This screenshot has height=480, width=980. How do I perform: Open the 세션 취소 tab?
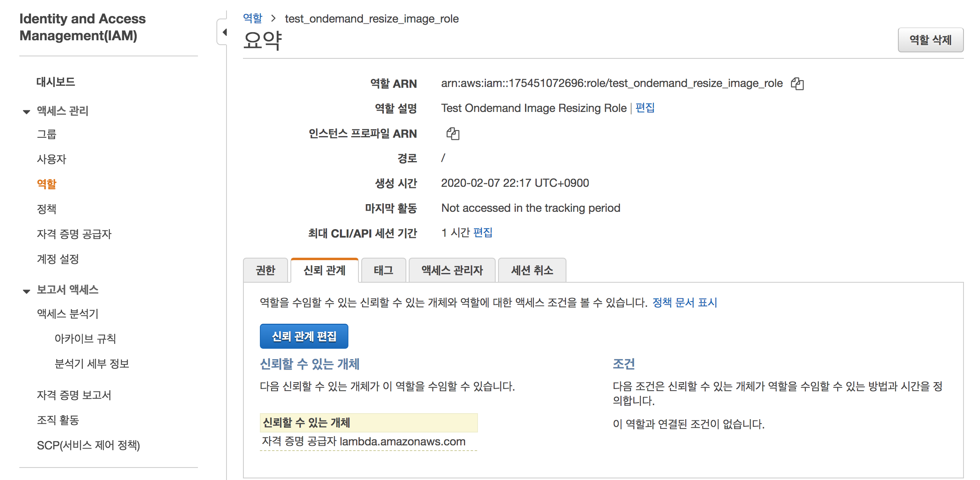tap(532, 270)
